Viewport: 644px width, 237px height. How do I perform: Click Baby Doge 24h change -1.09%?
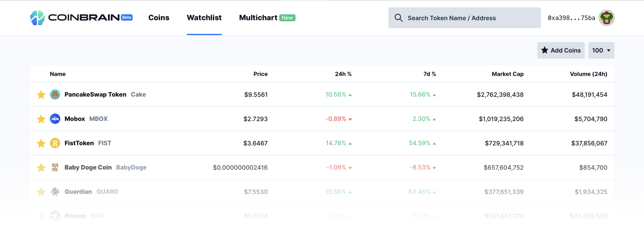point(339,168)
